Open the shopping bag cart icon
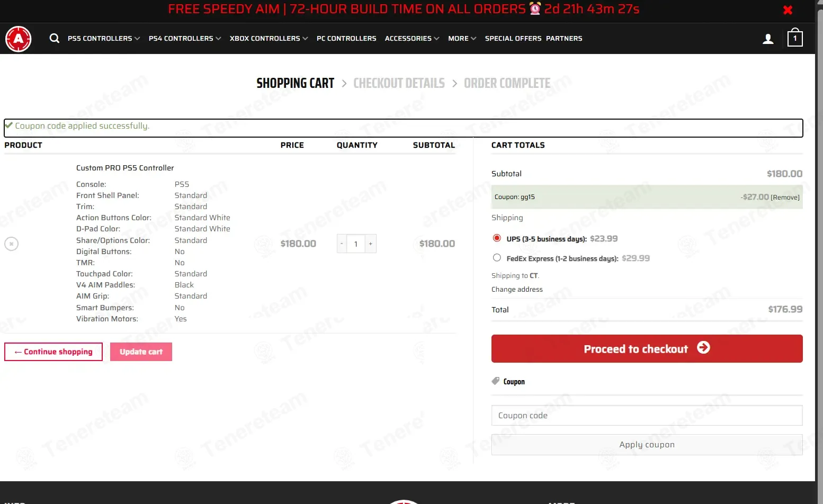 [795, 38]
